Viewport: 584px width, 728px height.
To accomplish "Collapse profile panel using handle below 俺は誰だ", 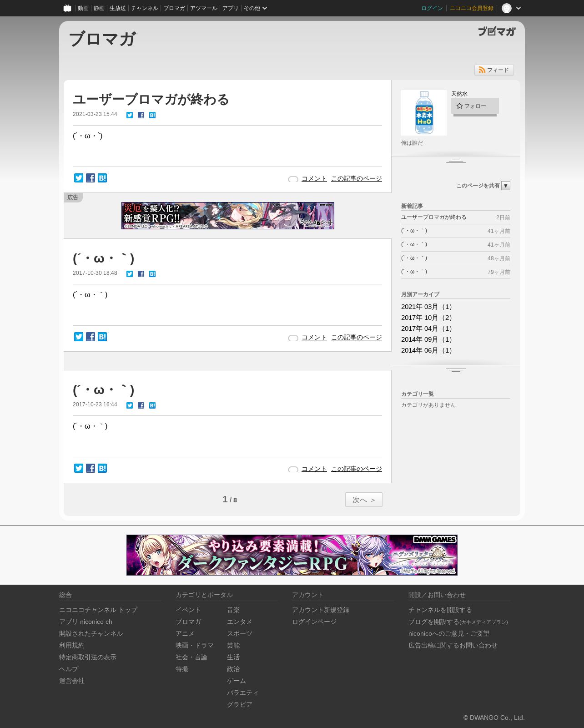I will [456, 161].
